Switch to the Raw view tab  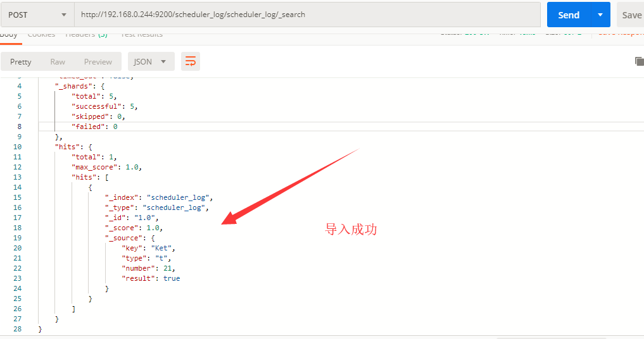58,61
